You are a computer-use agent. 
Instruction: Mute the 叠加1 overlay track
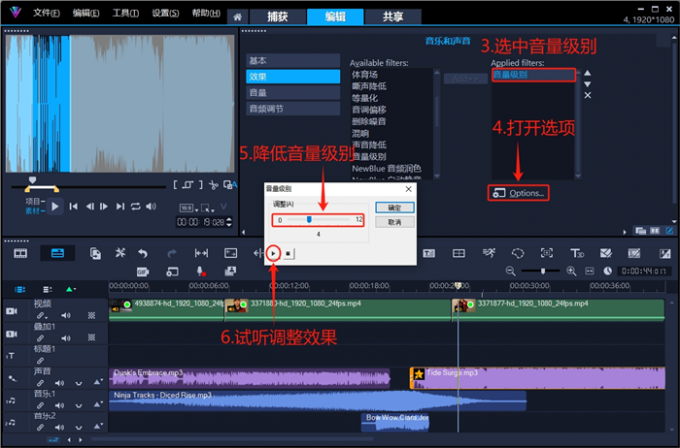point(65,338)
